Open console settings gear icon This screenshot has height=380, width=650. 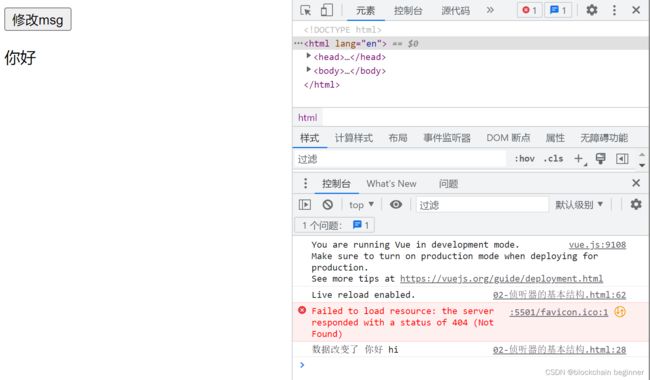[636, 204]
